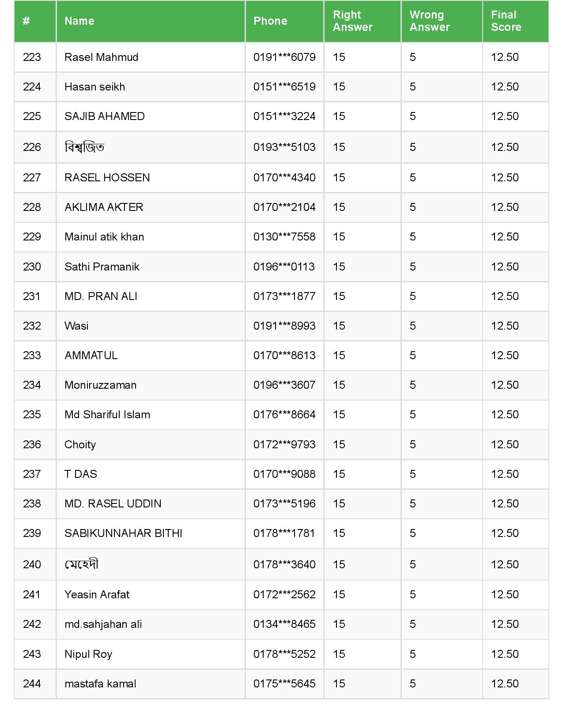Click the # column header
563x728 pixels.
26,21
